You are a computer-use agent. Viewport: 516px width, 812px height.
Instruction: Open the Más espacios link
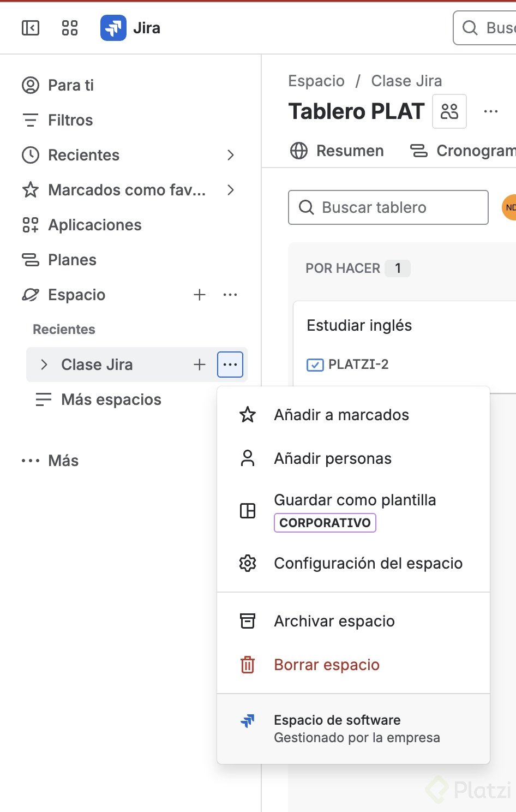(x=111, y=399)
